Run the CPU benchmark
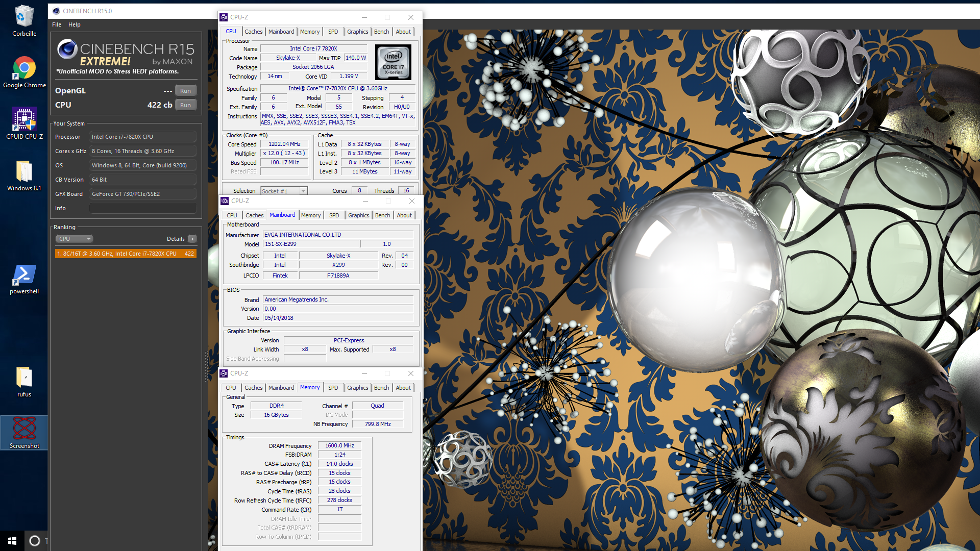This screenshot has width=980, height=551. [186, 105]
